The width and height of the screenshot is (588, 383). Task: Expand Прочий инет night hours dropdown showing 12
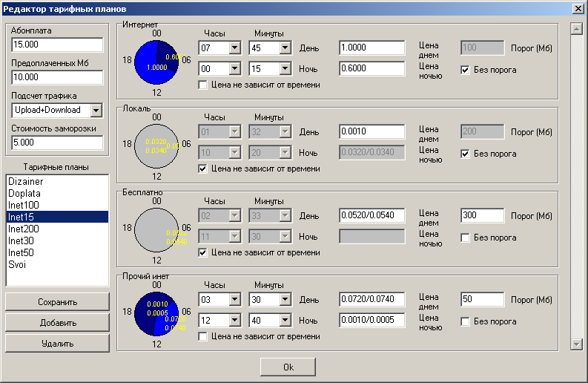tap(235, 320)
